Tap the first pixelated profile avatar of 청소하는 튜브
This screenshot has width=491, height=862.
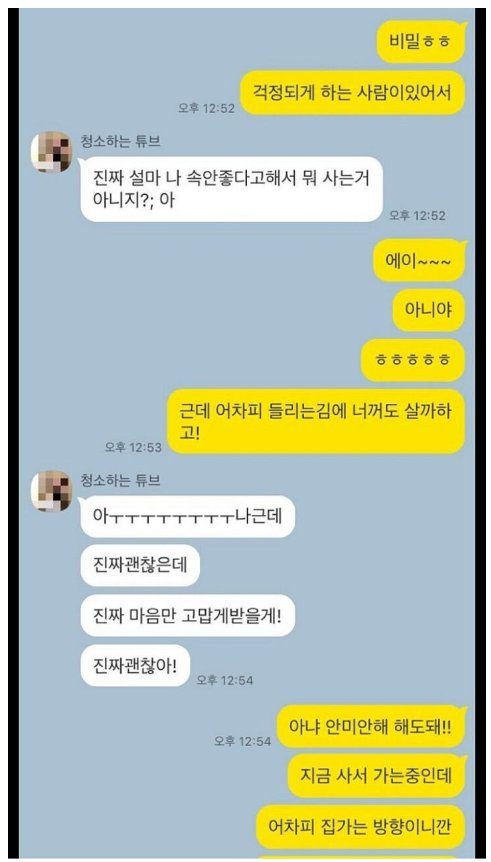point(51,152)
